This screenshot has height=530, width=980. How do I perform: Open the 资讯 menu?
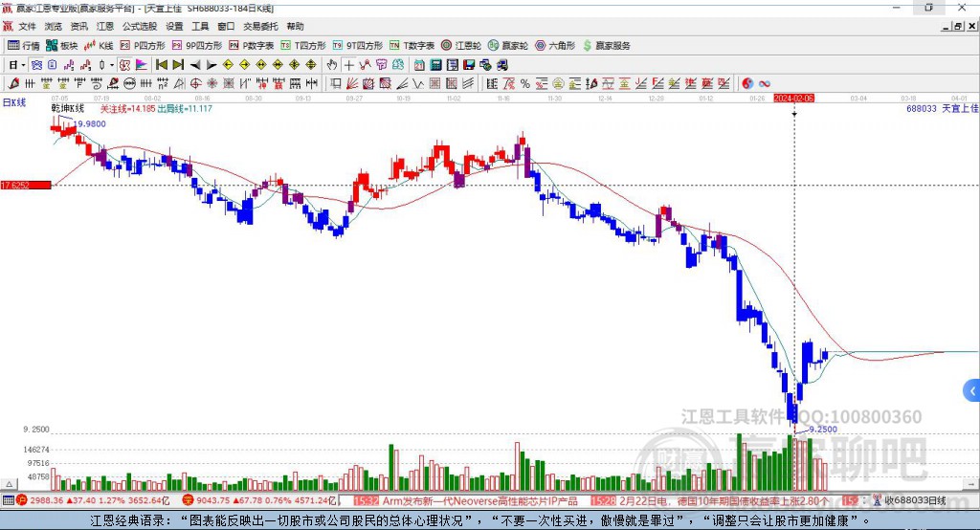click(78, 26)
